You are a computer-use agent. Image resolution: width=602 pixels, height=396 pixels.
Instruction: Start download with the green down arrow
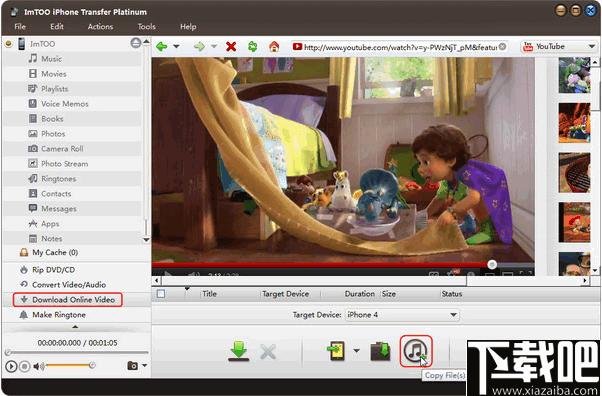click(239, 351)
